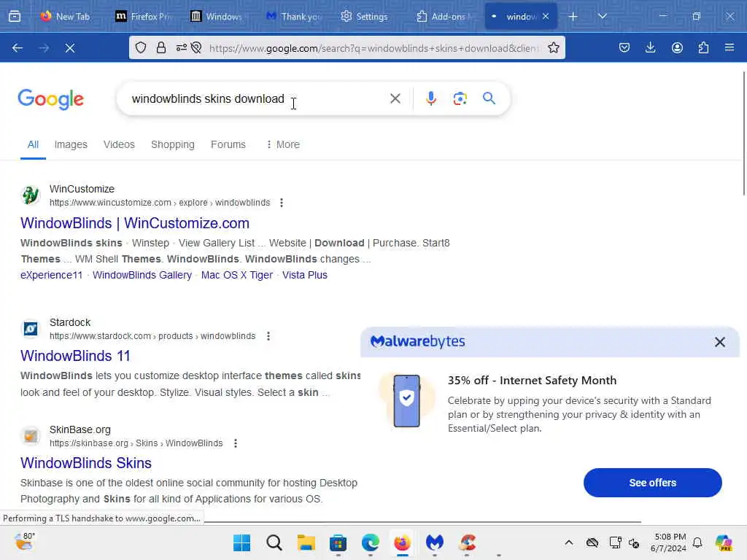Click the See offers button

click(x=652, y=483)
